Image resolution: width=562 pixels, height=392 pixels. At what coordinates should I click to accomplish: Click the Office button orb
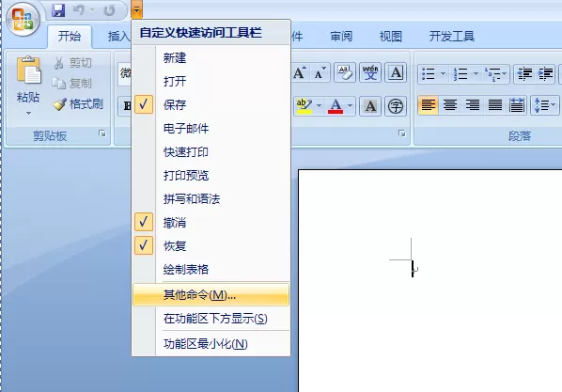[23, 19]
